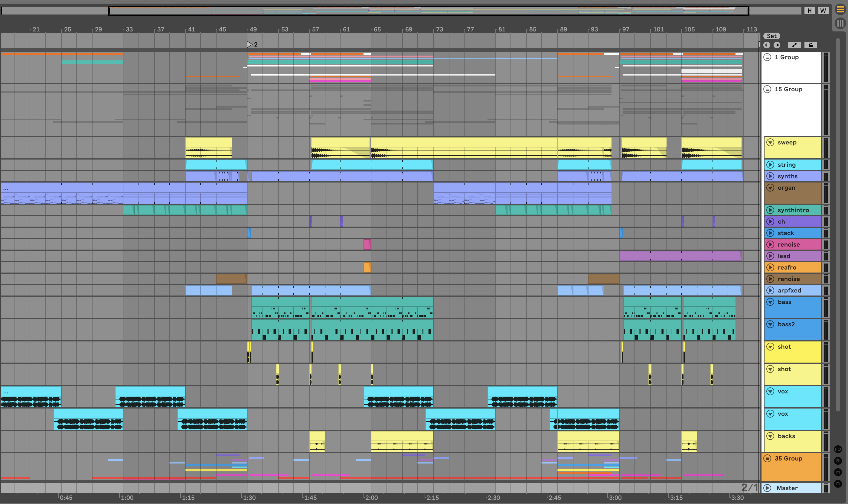Toggle the M mixer visibility button
This screenshot has height=504, width=848.
click(838, 472)
